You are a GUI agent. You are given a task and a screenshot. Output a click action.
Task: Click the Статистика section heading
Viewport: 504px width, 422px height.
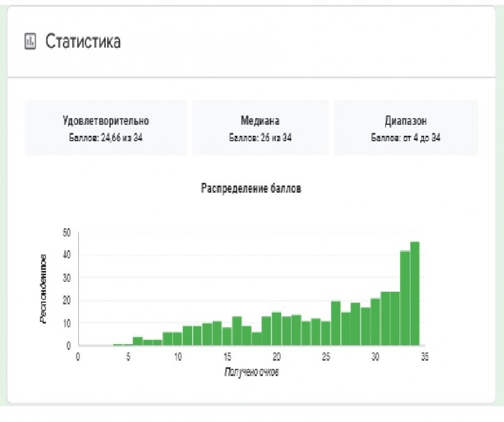(x=83, y=42)
